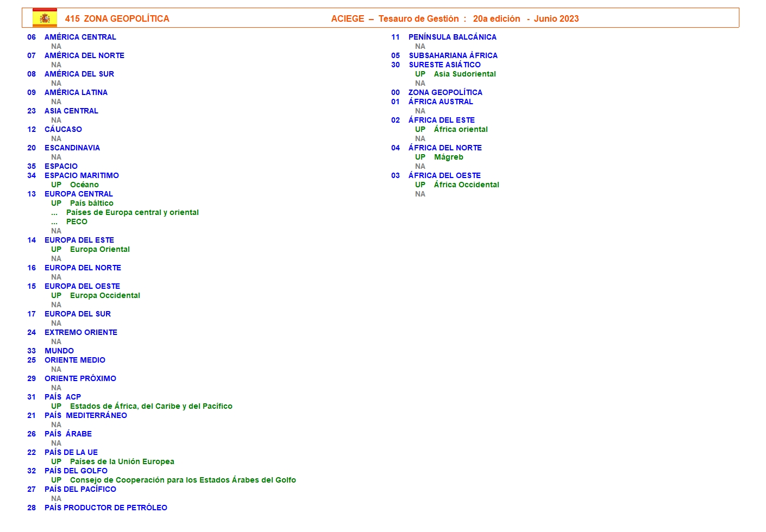Image resolution: width=766 pixels, height=532 pixels.
Task: Select Países de la Unión Europea synonym
Action: (122, 461)
